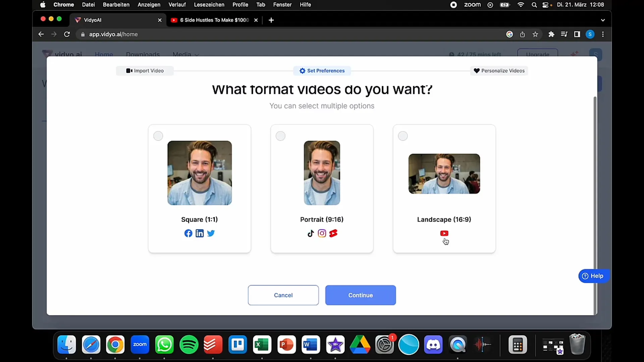Open Spotlight search in the menu bar
The width and height of the screenshot is (644, 362).
coord(534,5)
